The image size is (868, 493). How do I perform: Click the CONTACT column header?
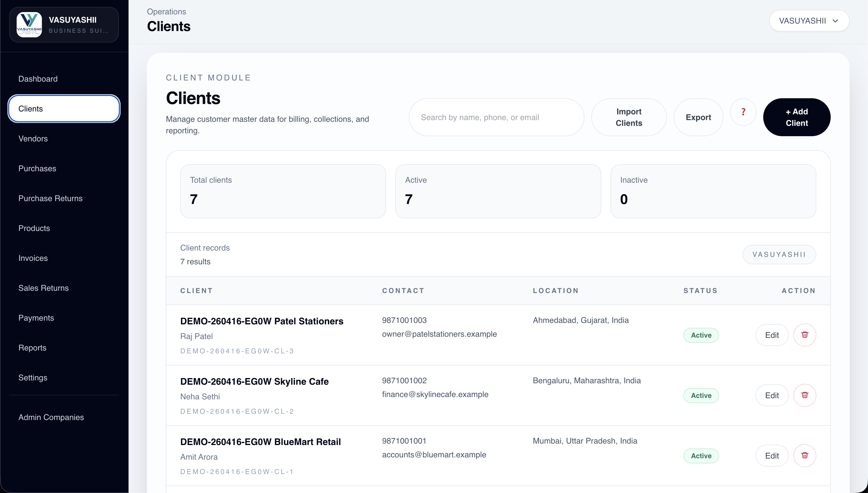click(x=403, y=290)
